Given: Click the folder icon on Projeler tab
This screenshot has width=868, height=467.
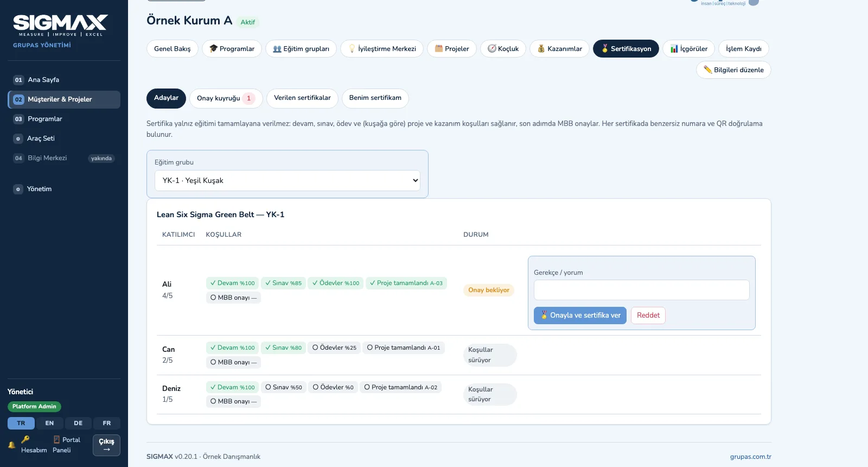Looking at the screenshot, I should [x=439, y=49].
